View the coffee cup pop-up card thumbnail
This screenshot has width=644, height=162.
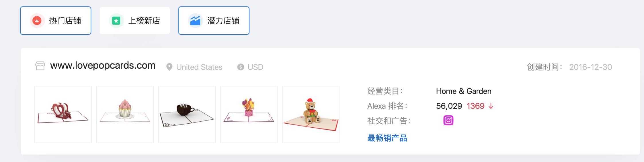click(x=187, y=114)
